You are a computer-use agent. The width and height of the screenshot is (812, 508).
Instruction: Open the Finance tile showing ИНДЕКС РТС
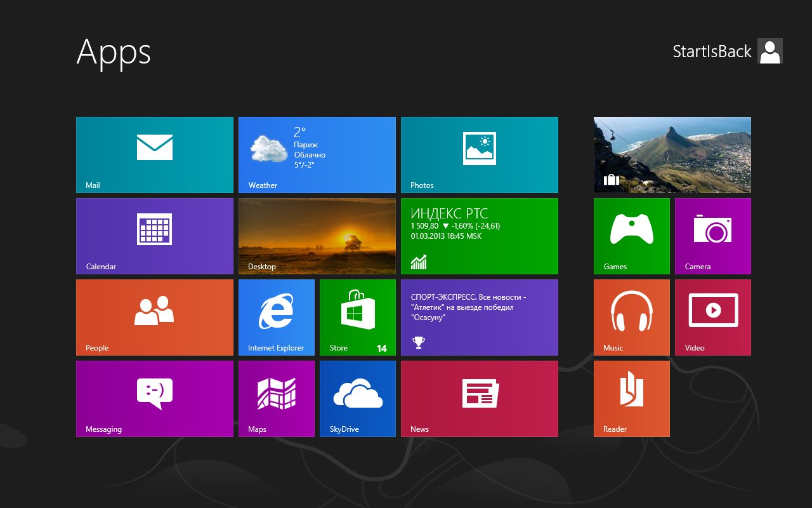click(480, 236)
